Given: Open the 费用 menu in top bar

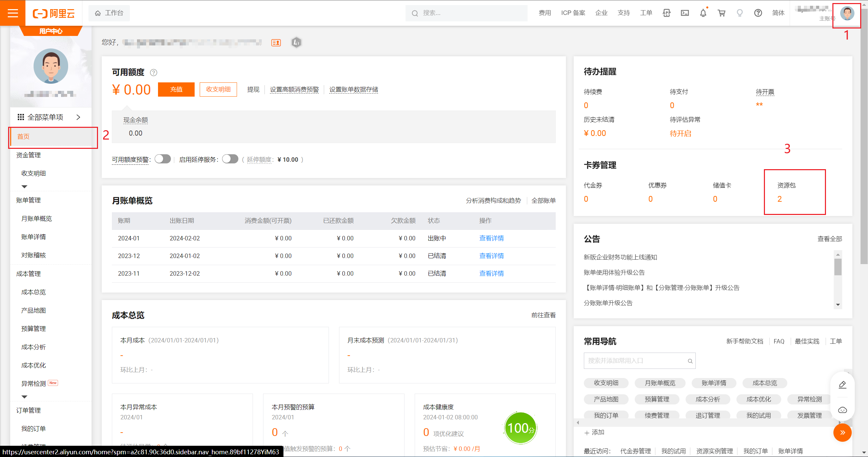Looking at the screenshot, I should point(545,13).
